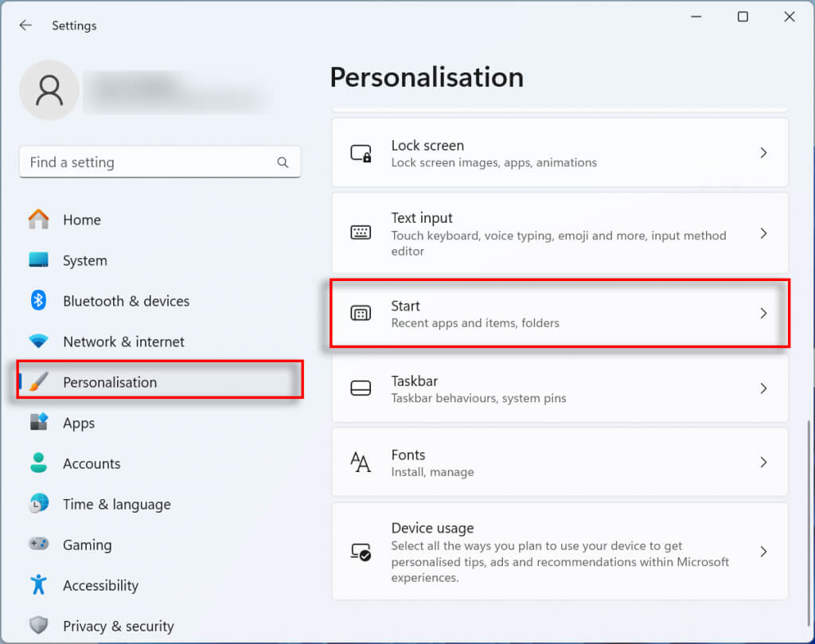Viewport: 815px width, 644px height.
Task: Expand the Lock screen chevron
Action: click(763, 153)
